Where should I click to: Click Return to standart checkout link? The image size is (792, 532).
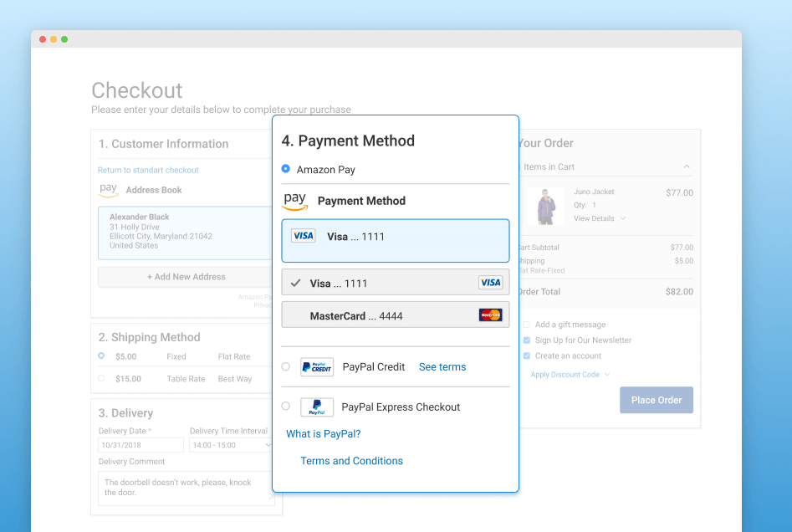coord(148,170)
